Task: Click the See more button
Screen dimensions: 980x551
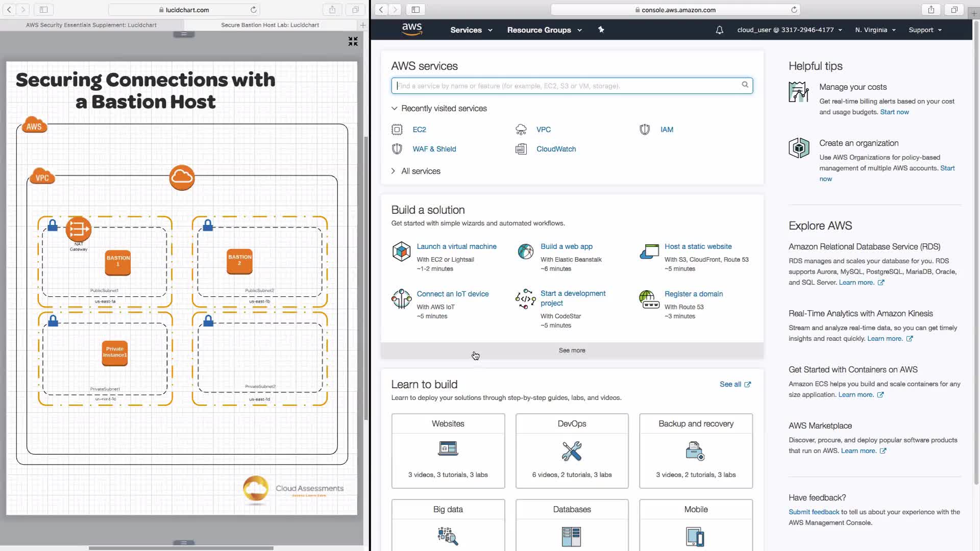Action: pos(572,350)
